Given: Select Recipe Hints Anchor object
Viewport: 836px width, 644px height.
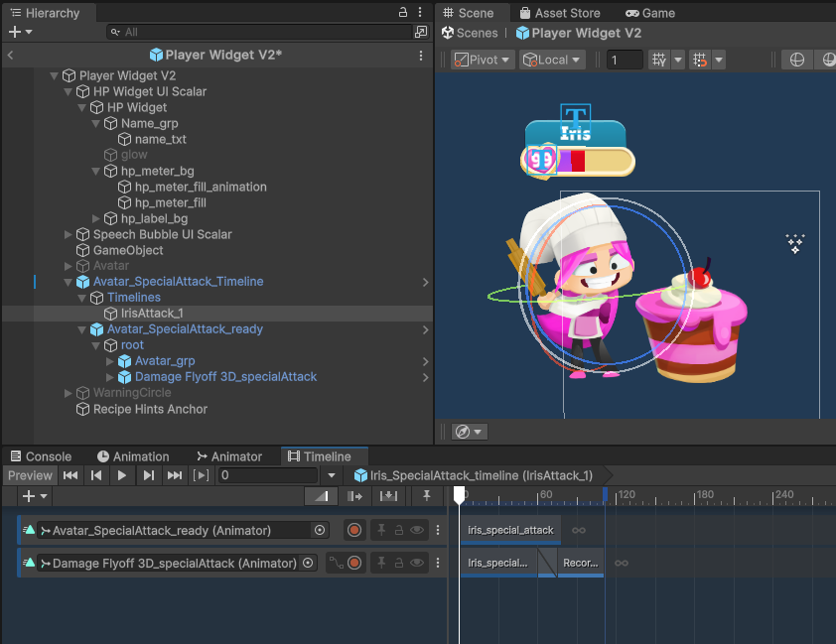Looking at the screenshot, I should tap(150, 409).
